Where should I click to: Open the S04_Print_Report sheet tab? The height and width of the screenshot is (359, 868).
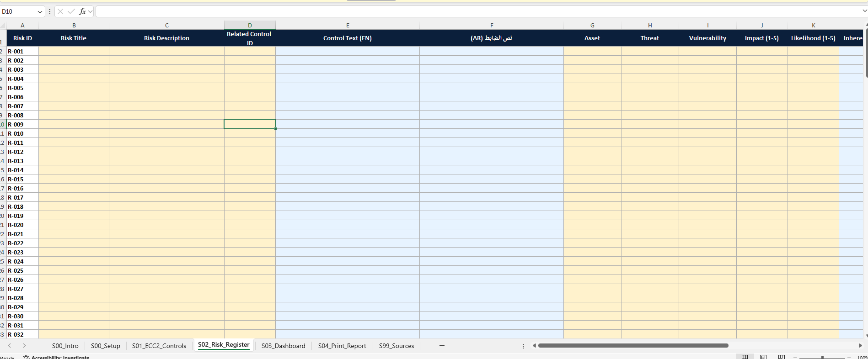tap(342, 346)
